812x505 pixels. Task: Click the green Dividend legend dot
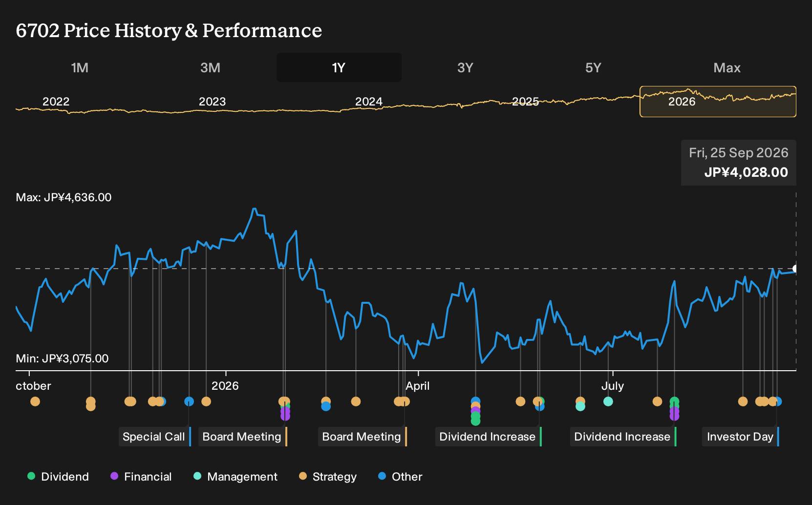31,476
